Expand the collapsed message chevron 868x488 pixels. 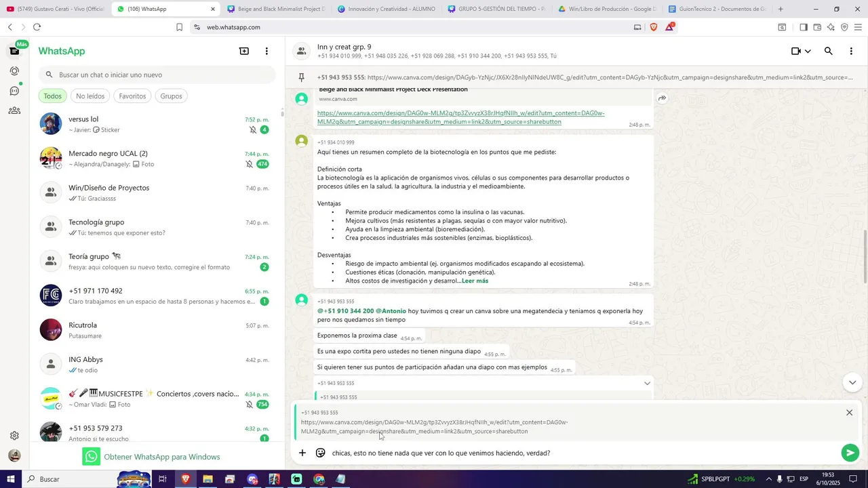tap(647, 384)
